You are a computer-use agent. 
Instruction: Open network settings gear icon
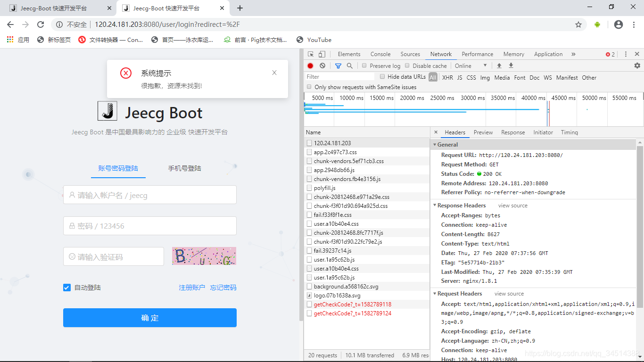tap(637, 66)
